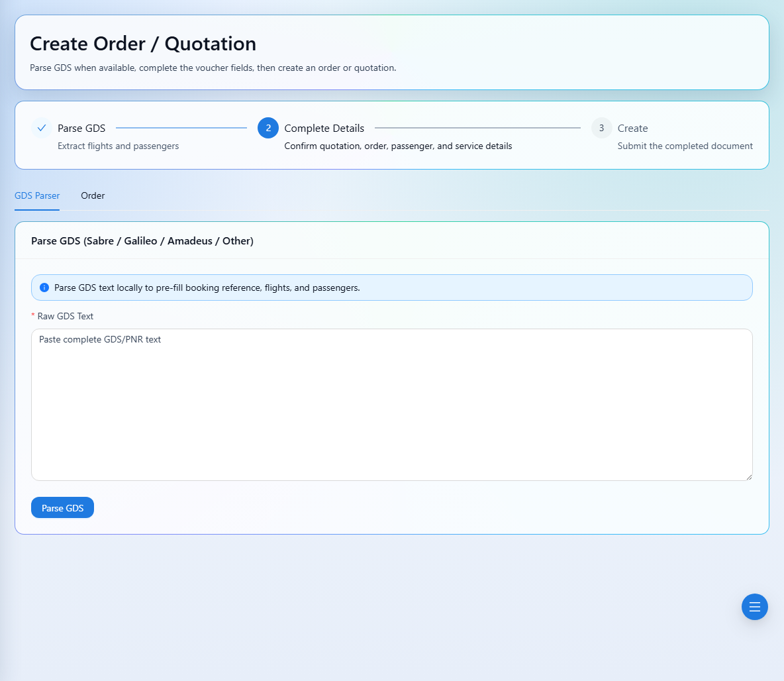Click the step 3 circle icon
784x681 pixels.
[601, 128]
